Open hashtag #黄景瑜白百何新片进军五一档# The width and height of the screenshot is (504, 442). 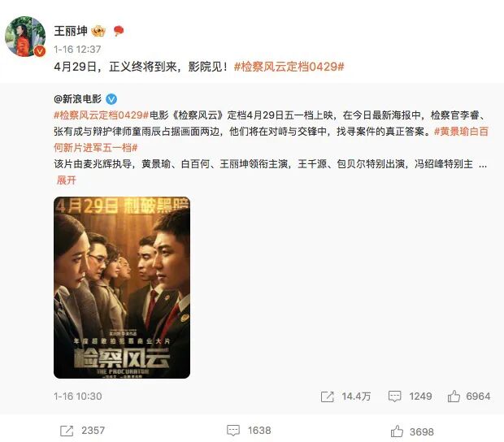point(271,140)
